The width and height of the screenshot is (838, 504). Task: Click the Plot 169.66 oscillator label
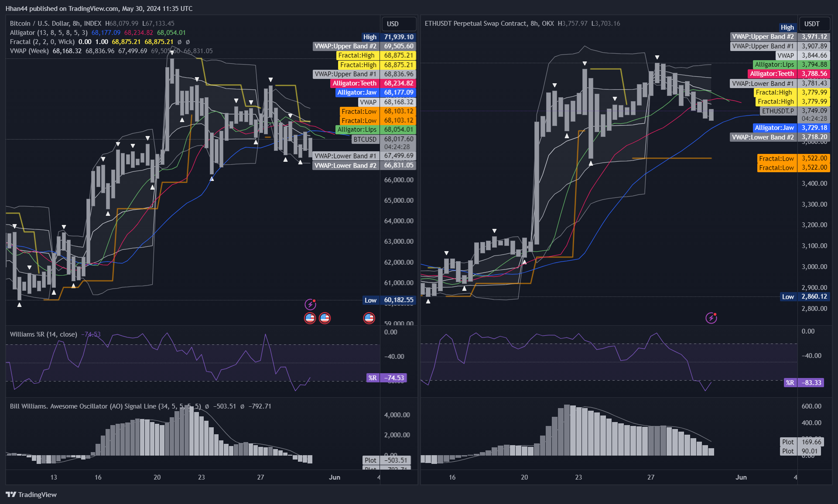tap(802, 442)
